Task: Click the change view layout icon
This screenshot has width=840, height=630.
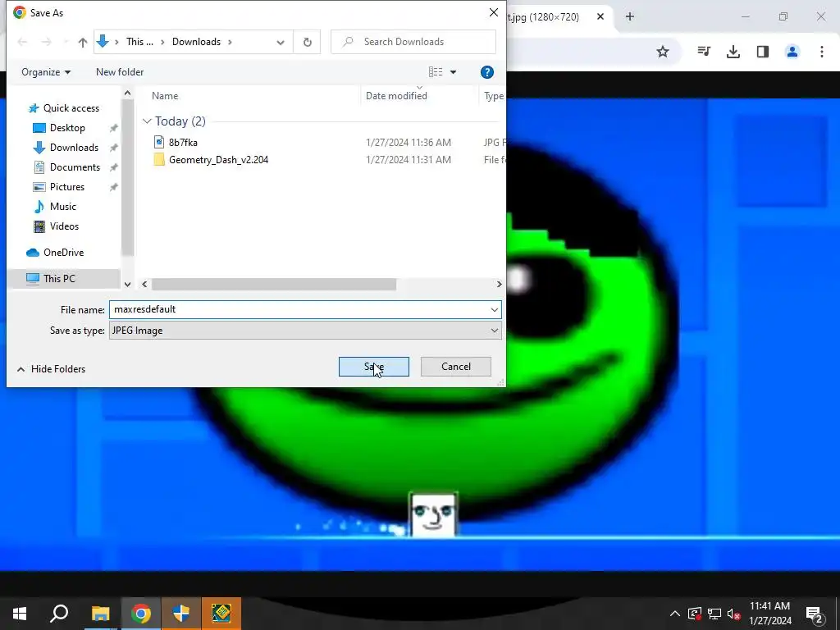Action: coord(436,72)
